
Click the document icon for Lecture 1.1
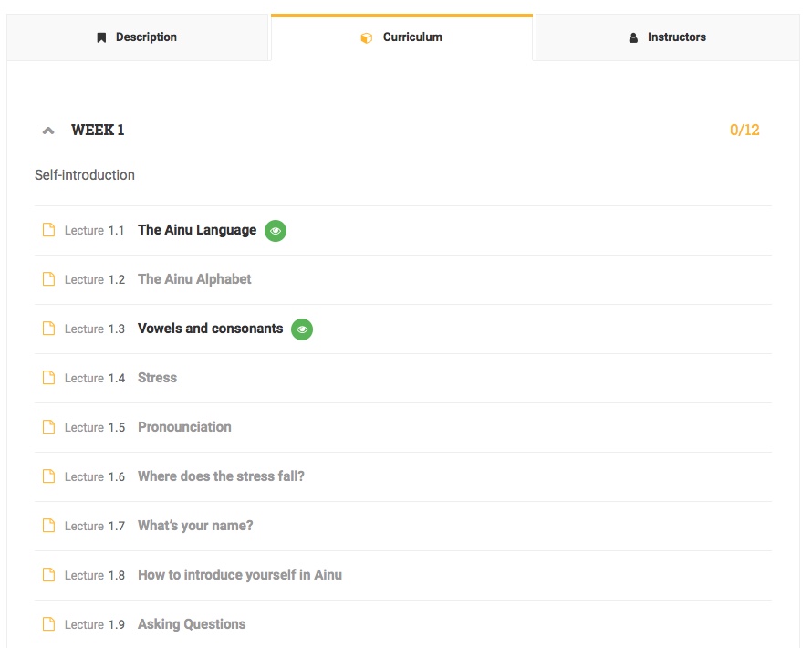coord(49,230)
